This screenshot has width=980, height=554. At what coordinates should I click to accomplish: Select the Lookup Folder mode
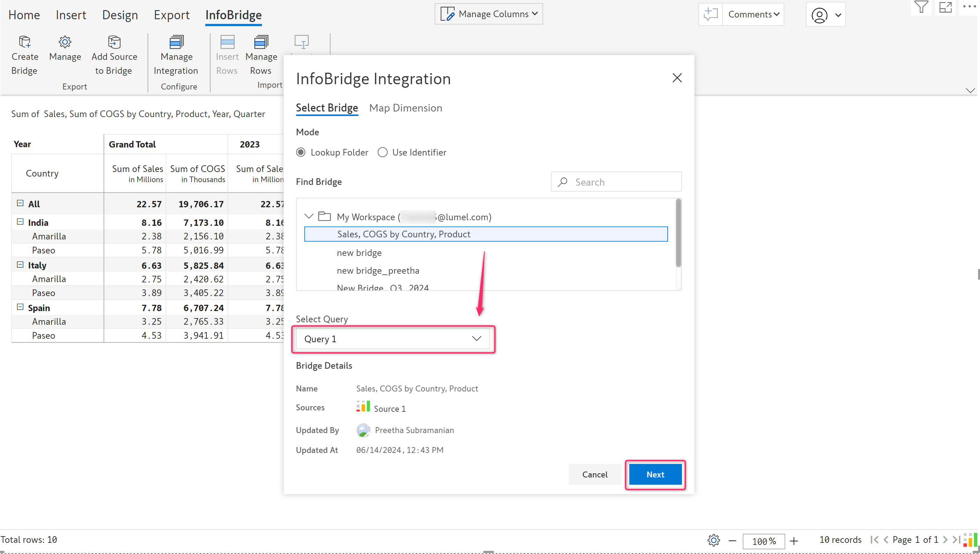pyautogui.click(x=300, y=152)
